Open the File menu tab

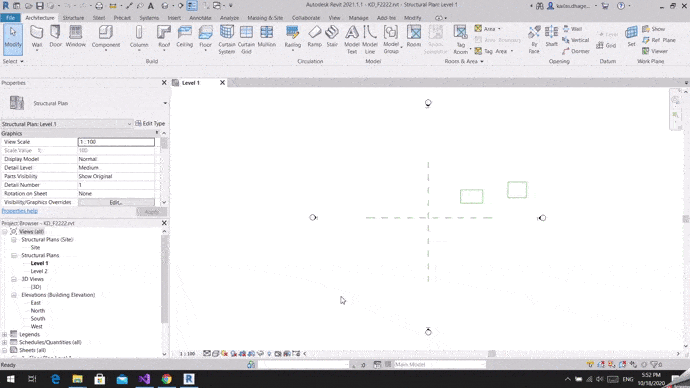pos(11,18)
